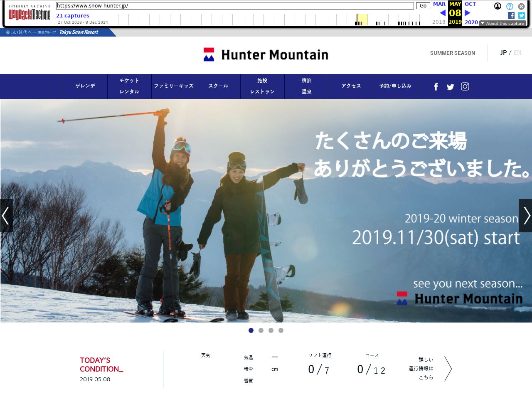The width and height of the screenshot is (532, 399).
Task: Click the Hunter Mountain header logo
Action: coord(266,54)
